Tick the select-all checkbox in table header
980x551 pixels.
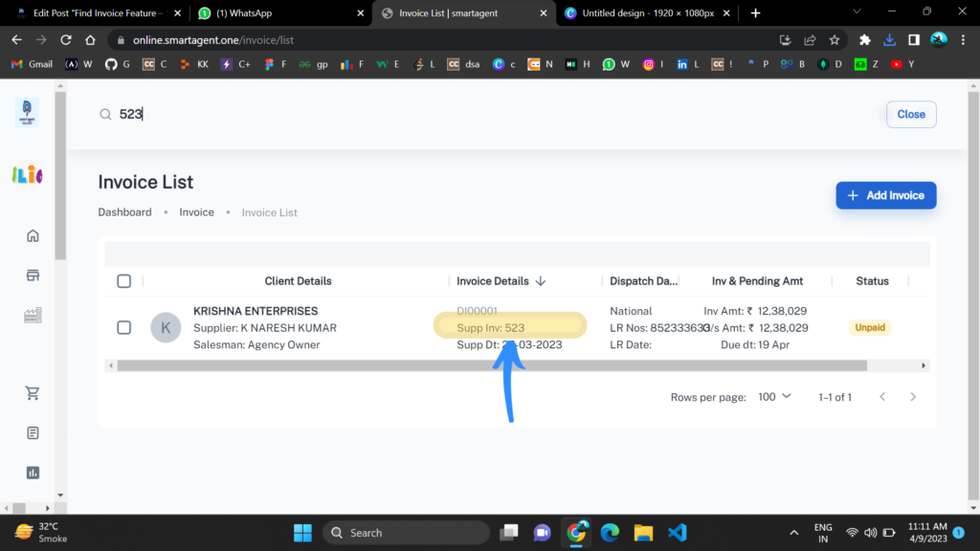(123, 281)
